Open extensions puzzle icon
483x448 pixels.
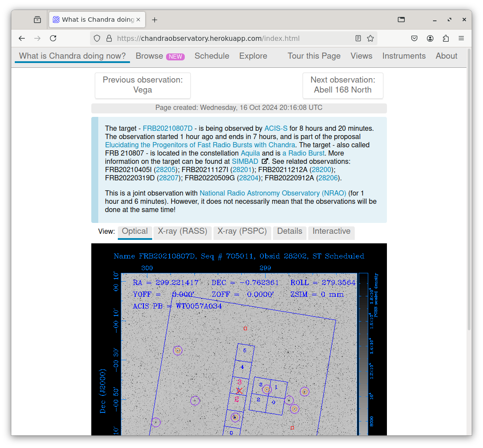[446, 39]
